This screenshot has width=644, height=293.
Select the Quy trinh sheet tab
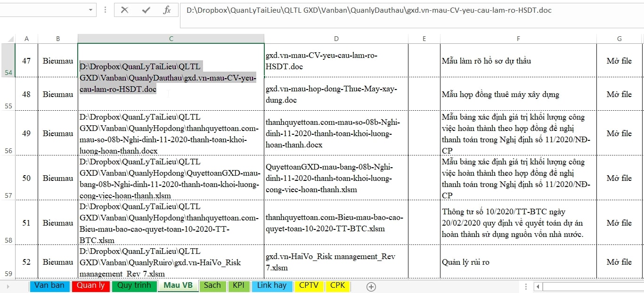(134, 285)
